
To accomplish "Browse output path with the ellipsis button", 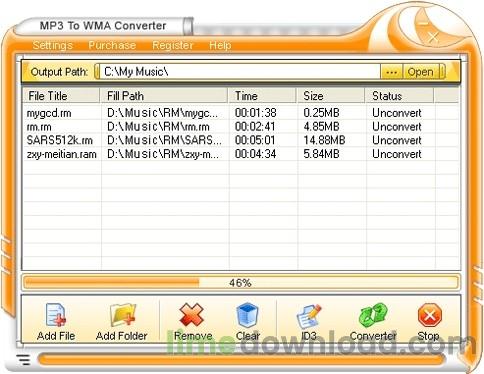I will coord(391,72).
